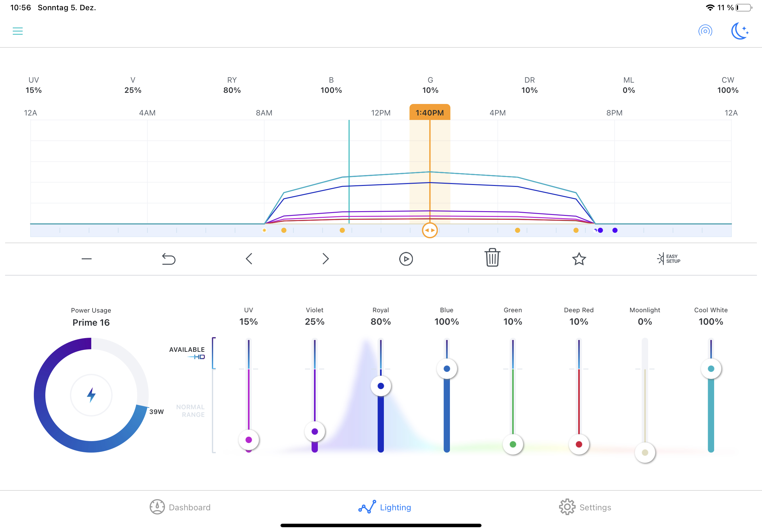This screenshot has width=762, height=532.
Task: Switch to the Dashboard tab
Action: [x=180, y=507]
